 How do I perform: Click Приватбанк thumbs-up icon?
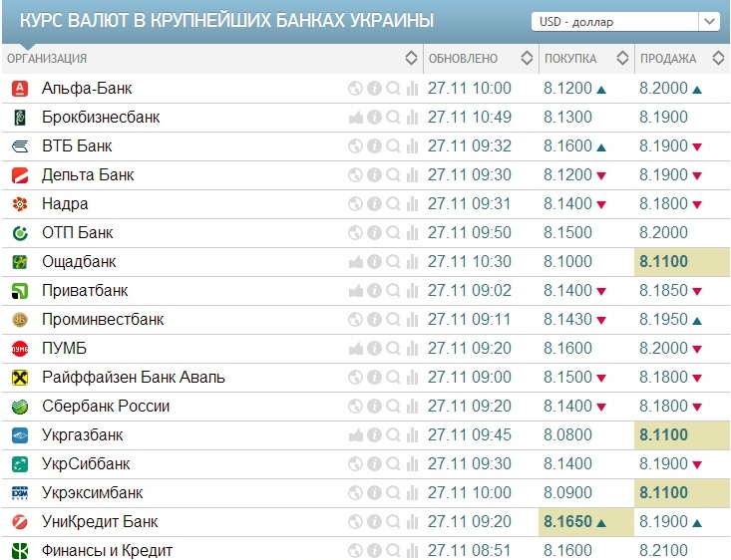tap(355, 290)
